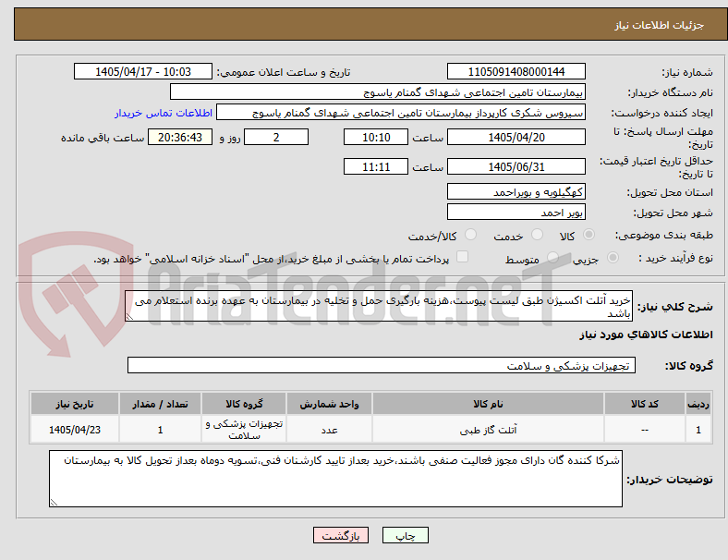Click the تعداد / مقدار column header
This screenshot has width=728, height=560.
pyautogui.click(x=160, y=404)
